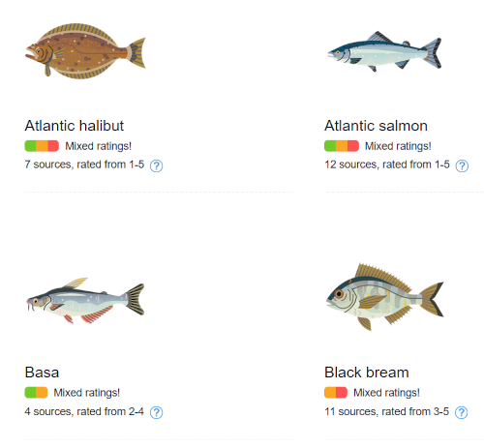Viewport: 484px width, 448px height.
Task: Click "7 sources, rated from 1-5" text
Action: click(x=84, y=164)
